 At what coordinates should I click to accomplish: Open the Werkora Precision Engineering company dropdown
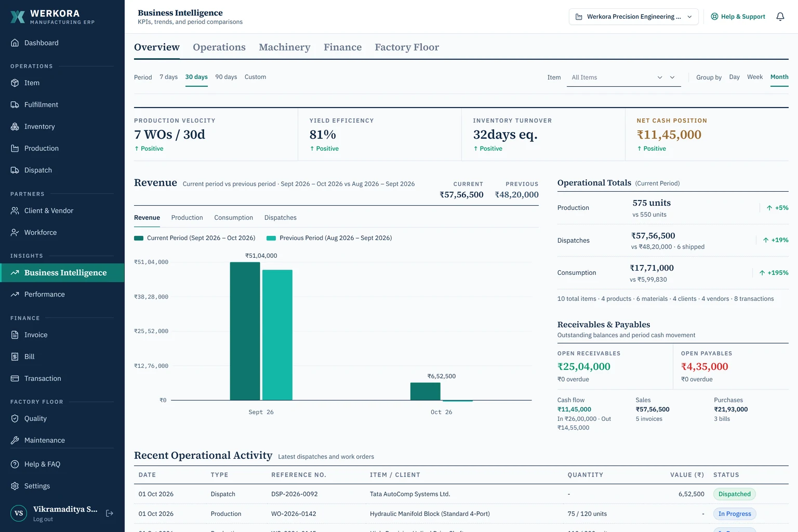pyautogui.click(x=633, y=17)
